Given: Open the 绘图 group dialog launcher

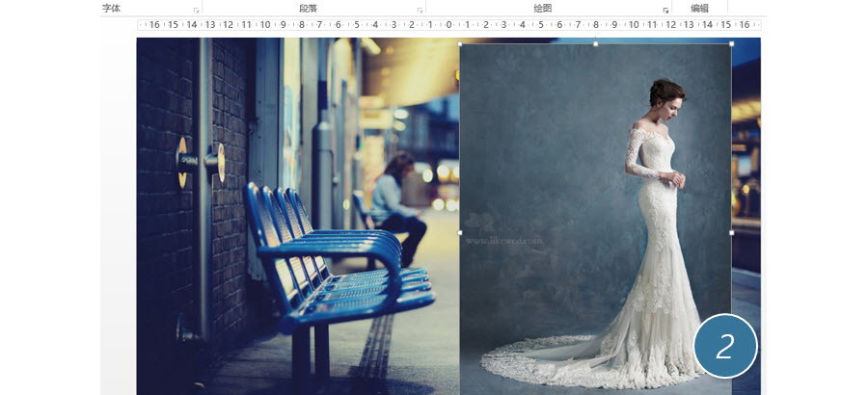Looking at the screenshot, I should point(665,10).
